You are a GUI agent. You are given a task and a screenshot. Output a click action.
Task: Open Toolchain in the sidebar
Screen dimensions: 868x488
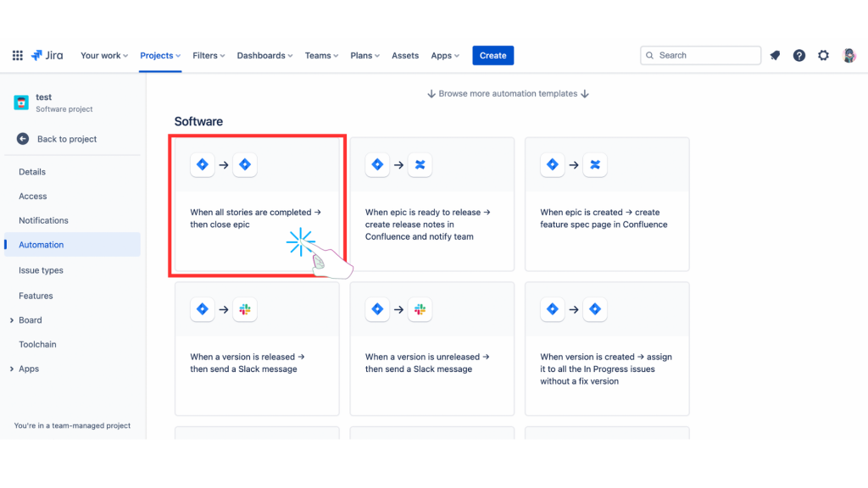pos(37,345)
